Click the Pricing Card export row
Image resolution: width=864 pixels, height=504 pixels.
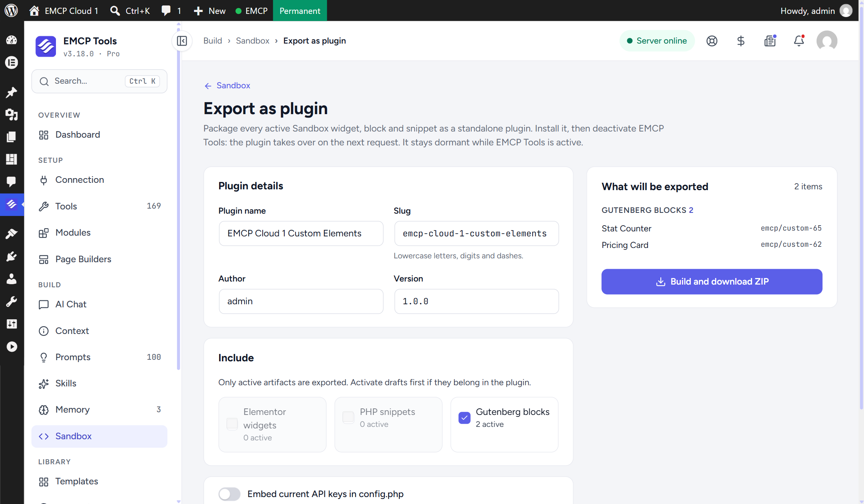[712, 245]
